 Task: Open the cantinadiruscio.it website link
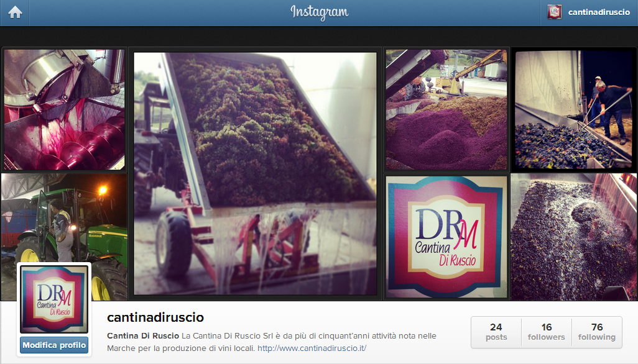tap(312, 348)
